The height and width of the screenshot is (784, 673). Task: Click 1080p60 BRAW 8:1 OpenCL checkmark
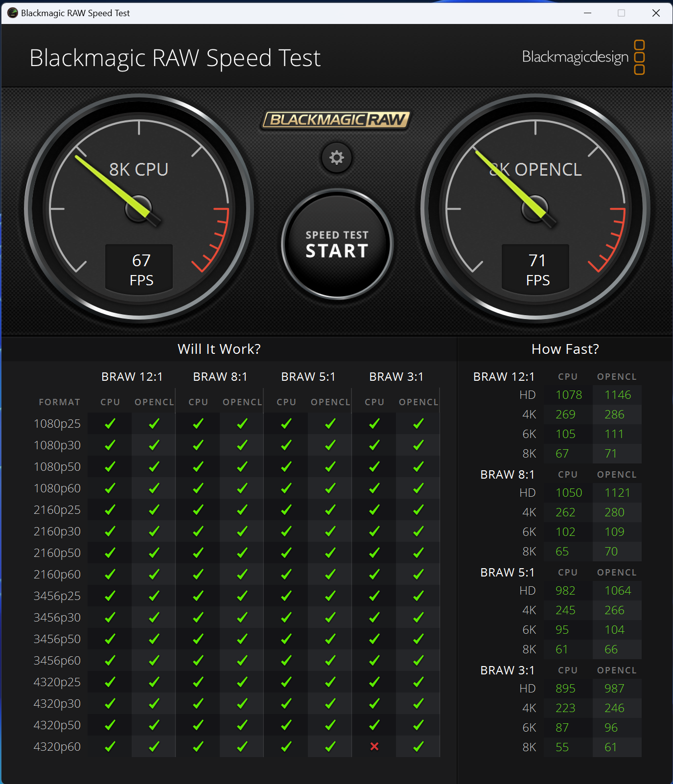(242, 488)
